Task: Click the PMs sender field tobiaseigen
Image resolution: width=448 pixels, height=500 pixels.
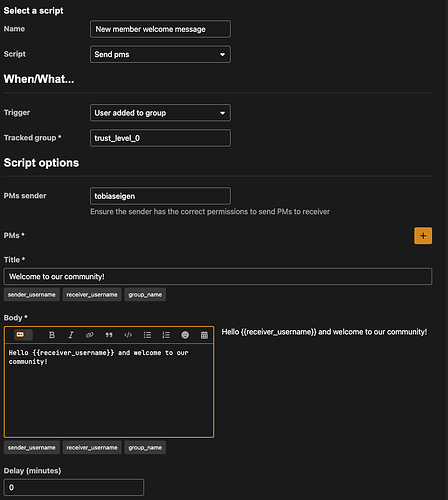Action: 160,196
